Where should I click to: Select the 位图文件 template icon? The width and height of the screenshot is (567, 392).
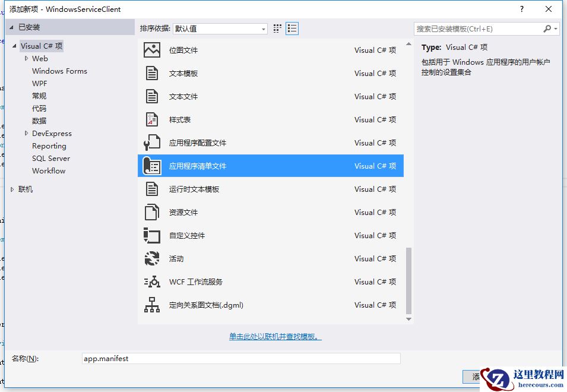click(152, 50)
